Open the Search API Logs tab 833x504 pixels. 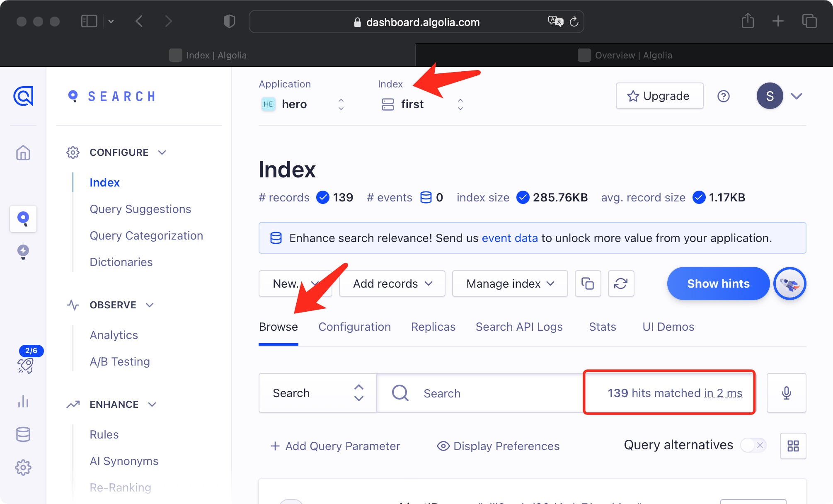519,327
